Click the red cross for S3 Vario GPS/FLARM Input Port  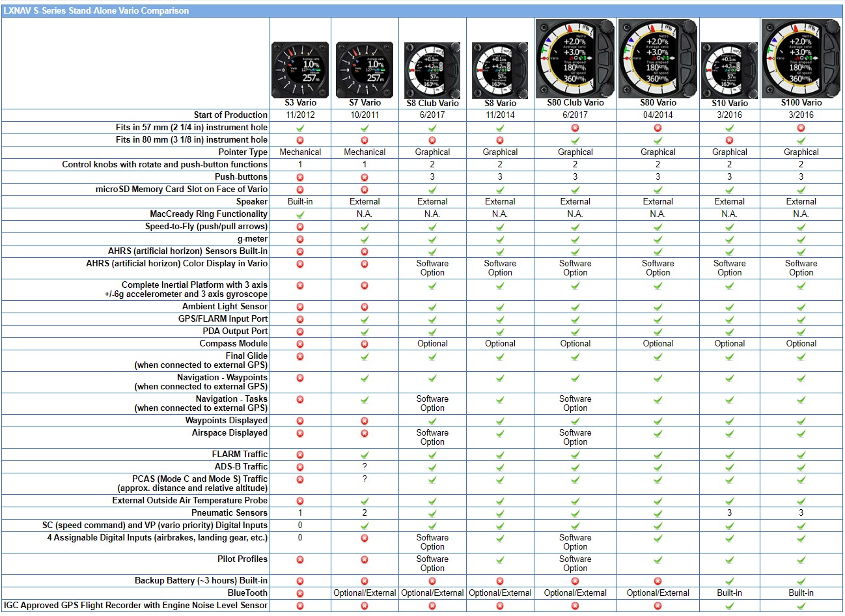coord(300,319)
